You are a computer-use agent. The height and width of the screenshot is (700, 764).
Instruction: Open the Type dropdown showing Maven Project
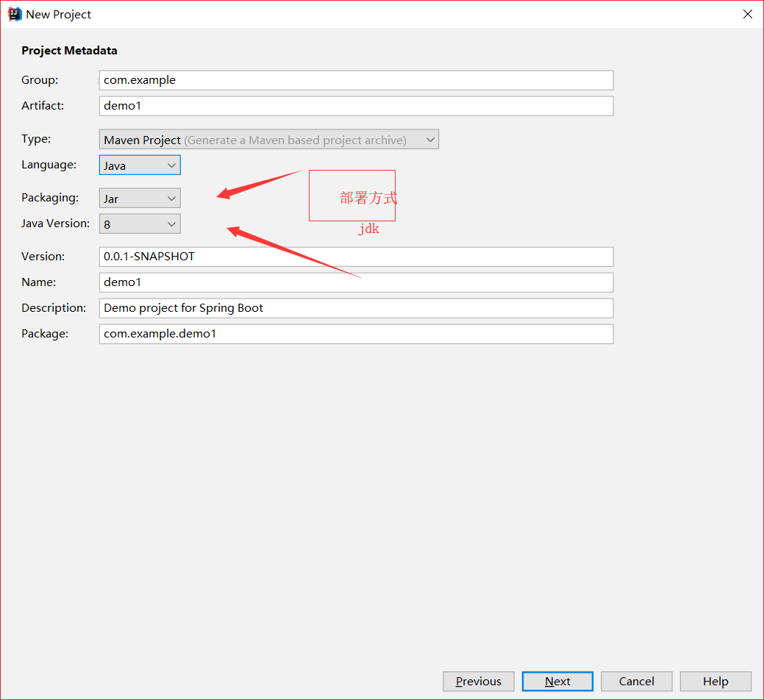click(x=269, y=139)
